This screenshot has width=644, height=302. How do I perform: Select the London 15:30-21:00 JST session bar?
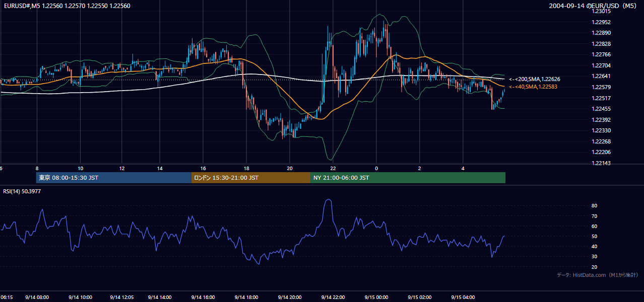coord(250,178)
